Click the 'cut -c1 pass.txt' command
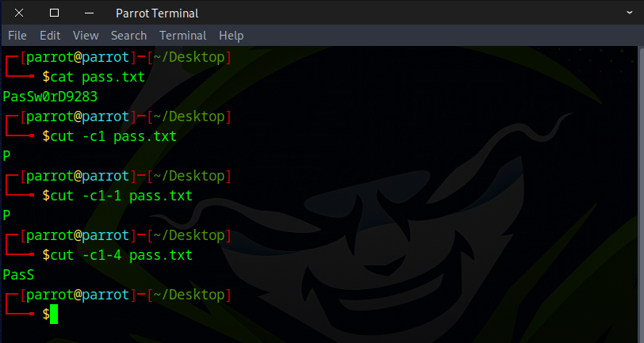The image size is (644, 343). (x=113, y=136)
